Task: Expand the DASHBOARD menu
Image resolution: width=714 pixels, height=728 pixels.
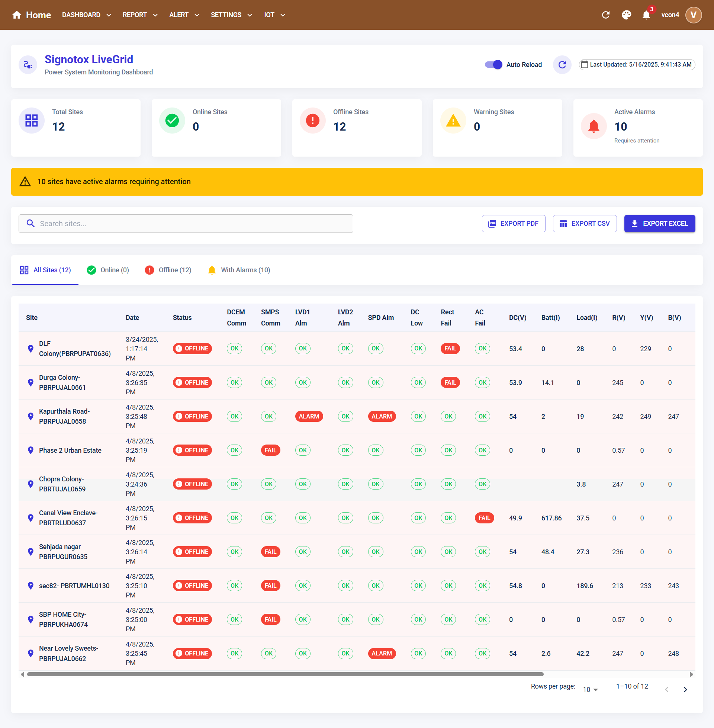Action: 87,15
